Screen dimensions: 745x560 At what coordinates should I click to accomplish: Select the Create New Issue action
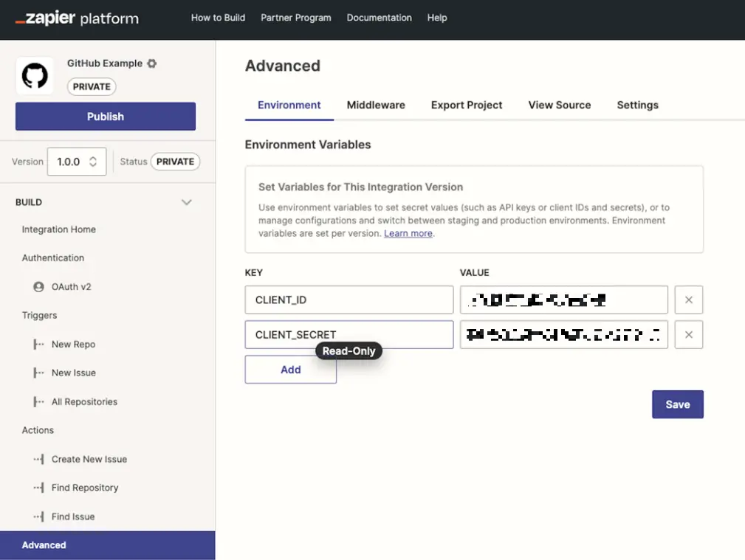coord(89,460)
